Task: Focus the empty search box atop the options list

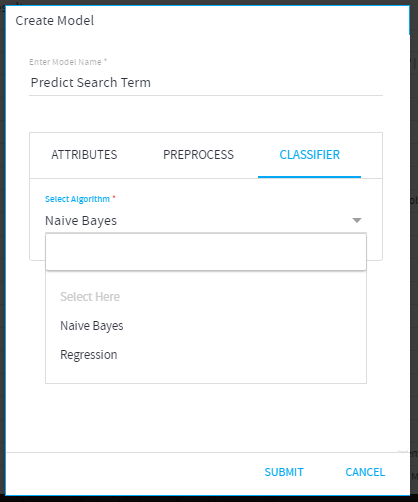Action: tap(206, 252)
